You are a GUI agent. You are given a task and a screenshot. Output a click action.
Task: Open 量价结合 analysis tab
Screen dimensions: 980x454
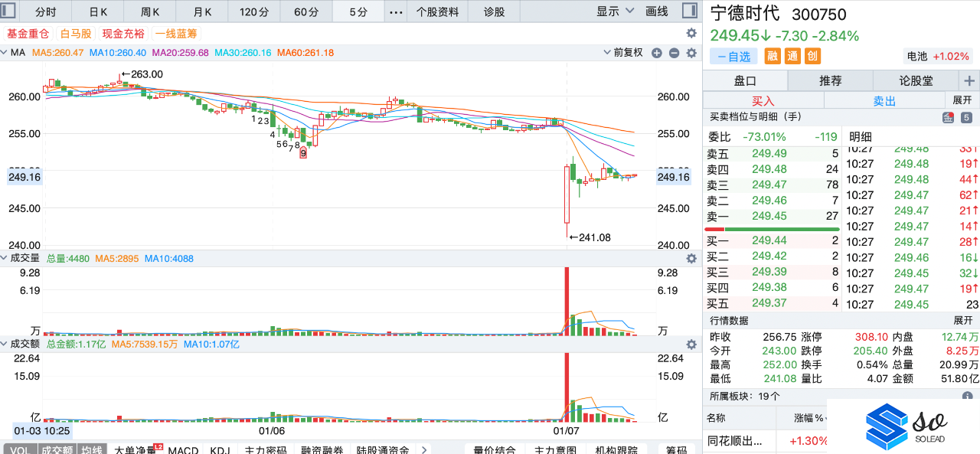495,450
